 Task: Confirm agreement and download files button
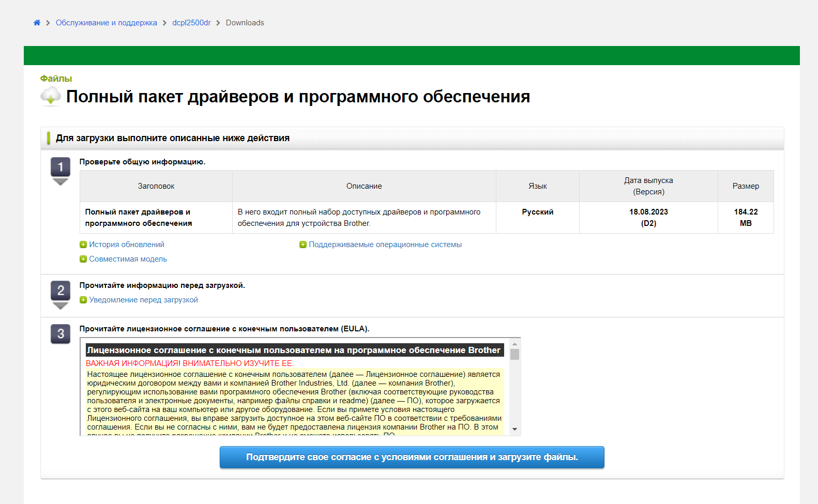[412, 457]
